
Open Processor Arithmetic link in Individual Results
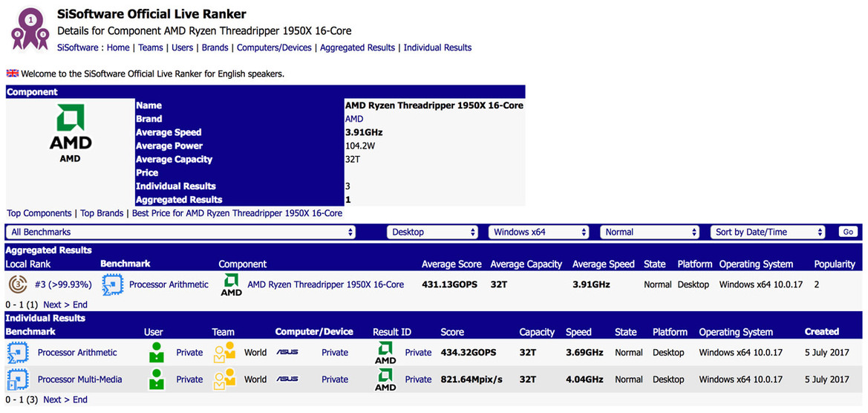(x=77, y=353)
